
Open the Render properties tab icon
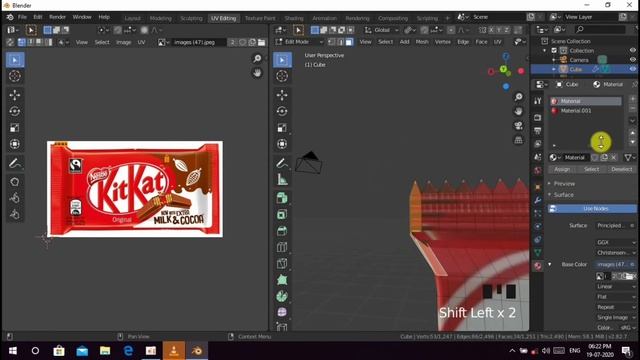pos(538,117)
